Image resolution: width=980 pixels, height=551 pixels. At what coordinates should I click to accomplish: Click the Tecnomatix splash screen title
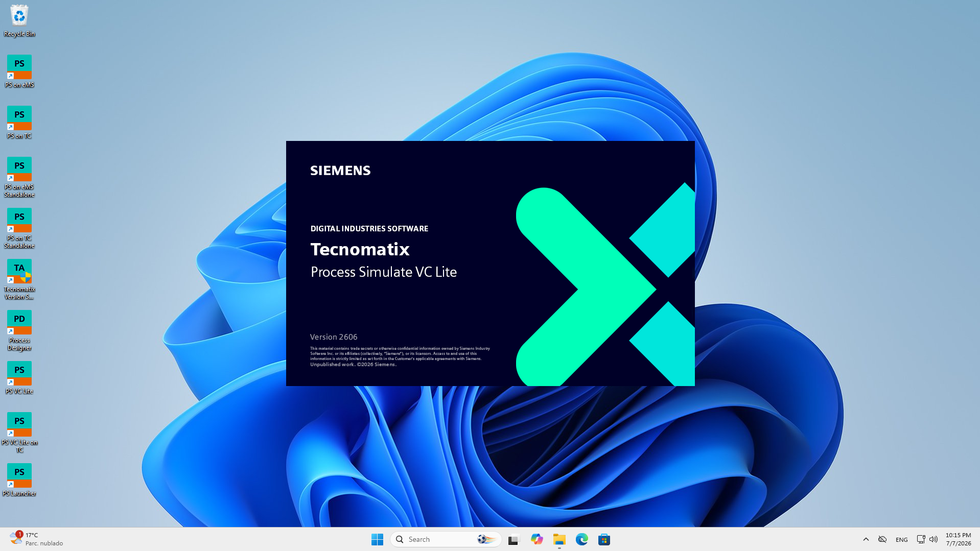360,249
